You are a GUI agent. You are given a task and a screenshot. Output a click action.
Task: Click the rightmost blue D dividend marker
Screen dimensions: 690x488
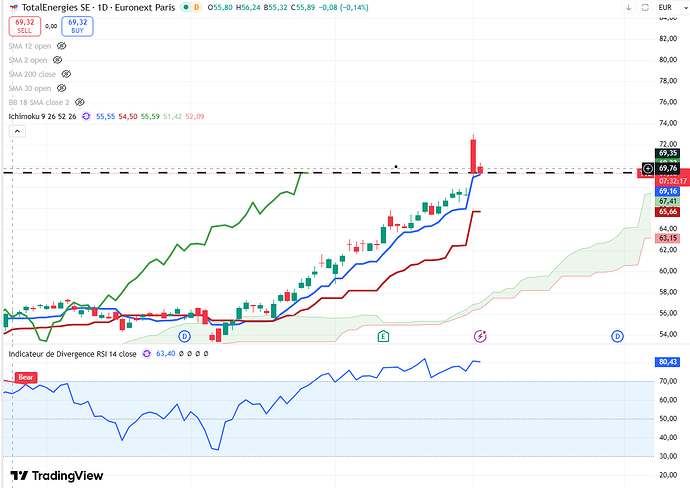(617, 336)
